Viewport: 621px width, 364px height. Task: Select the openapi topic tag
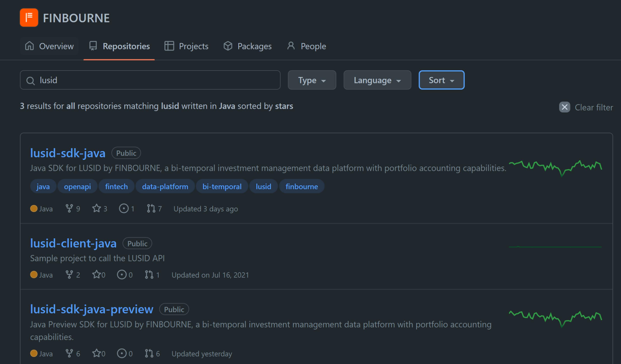[x=77, y=186]
